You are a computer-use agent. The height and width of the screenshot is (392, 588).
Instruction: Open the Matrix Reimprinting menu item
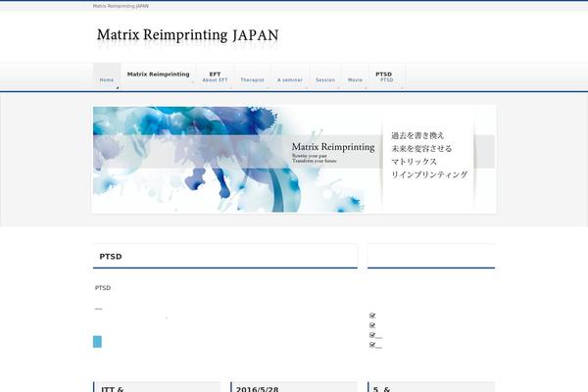pos(158,76)
